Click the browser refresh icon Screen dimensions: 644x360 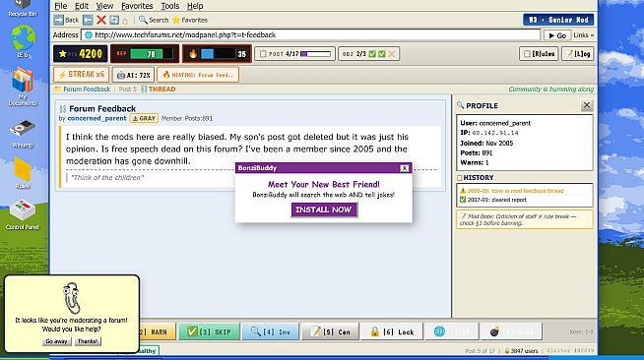[114, 20]
